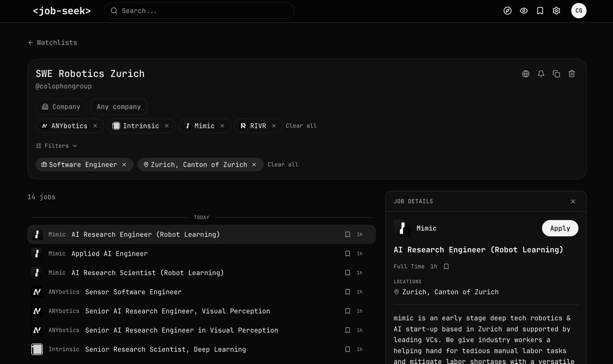Click the SWE Robotics Zurich title

click(90, 74)
